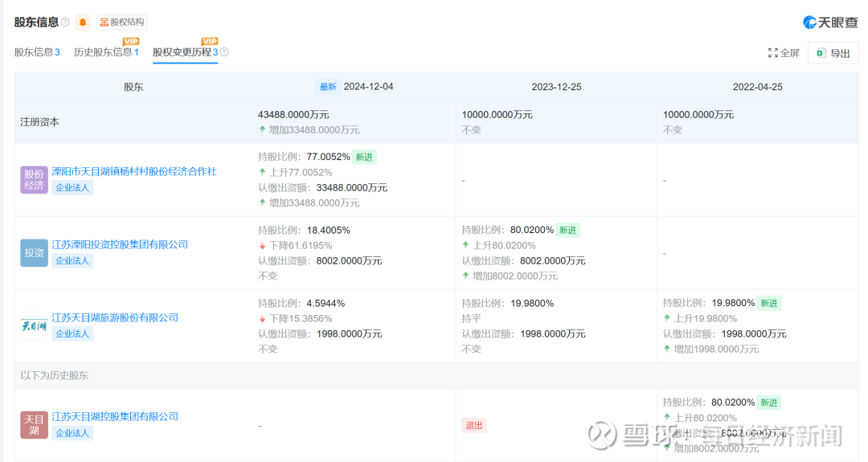868x462 pixels.
Task: Click the 2023-12-25 column header
Action: 556,87
